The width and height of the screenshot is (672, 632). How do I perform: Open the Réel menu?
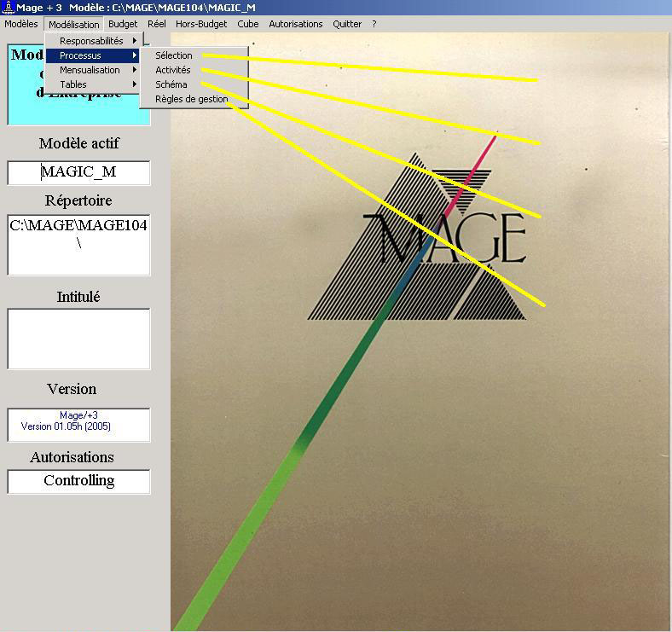156,24
